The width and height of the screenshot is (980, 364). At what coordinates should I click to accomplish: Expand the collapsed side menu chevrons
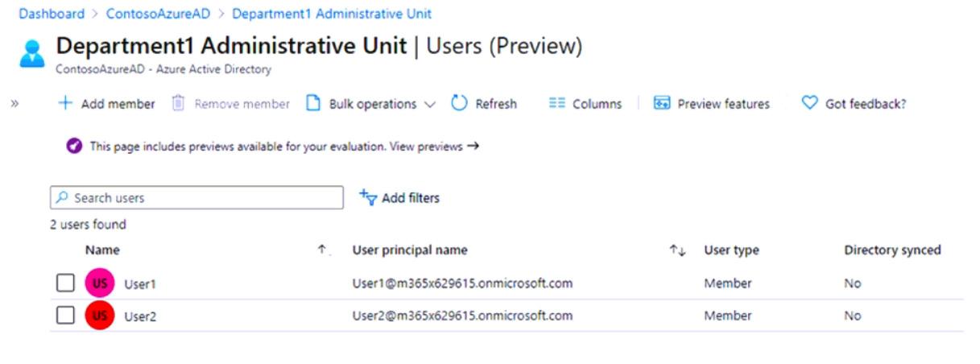tap(14, 103)
